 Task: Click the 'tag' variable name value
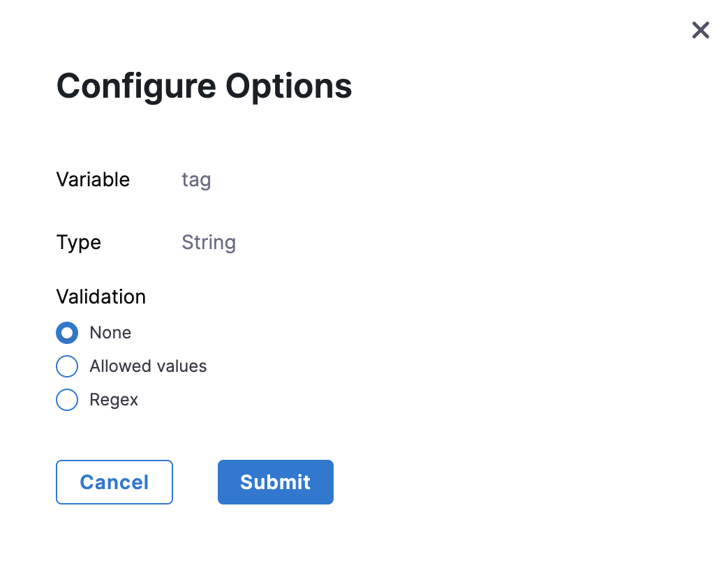[x=196, y=180]
